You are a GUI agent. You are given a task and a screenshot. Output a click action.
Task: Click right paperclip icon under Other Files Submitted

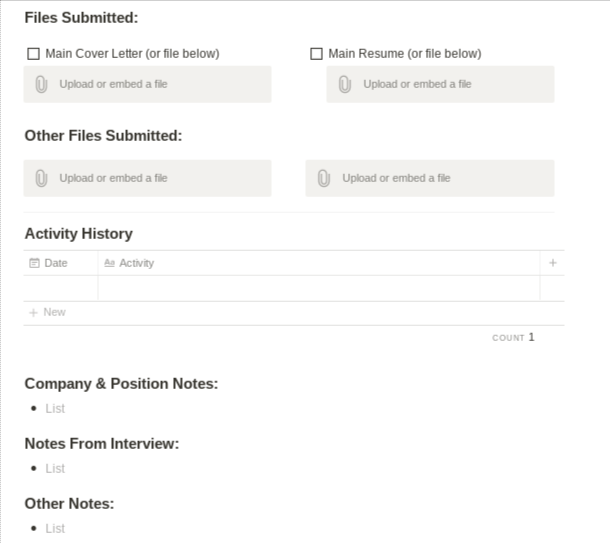[324, 178]
